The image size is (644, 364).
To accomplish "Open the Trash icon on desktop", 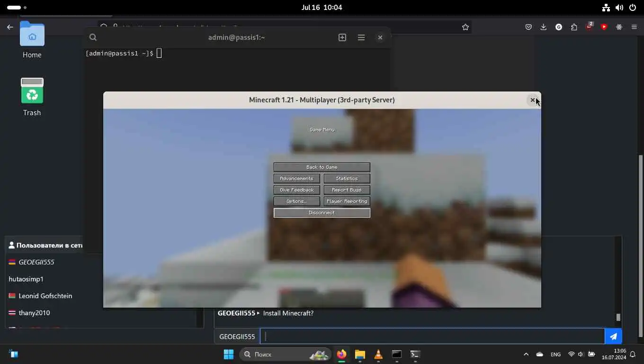I will click(32, 97).
